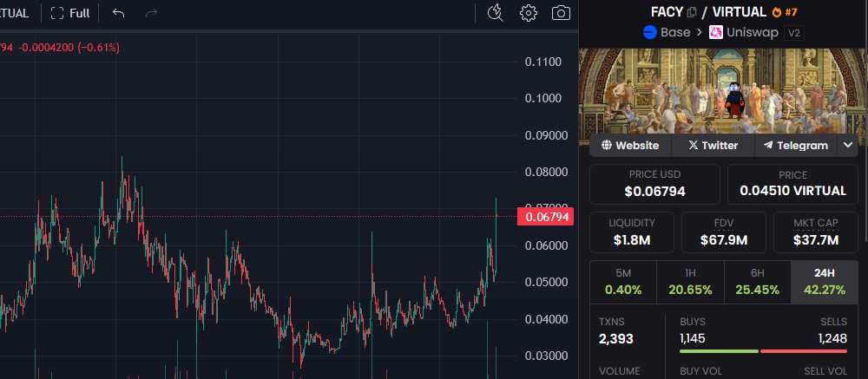This screenshot has height=379, width=868.
Task: Open the token Twitter link
Action: tap(713, 146)
